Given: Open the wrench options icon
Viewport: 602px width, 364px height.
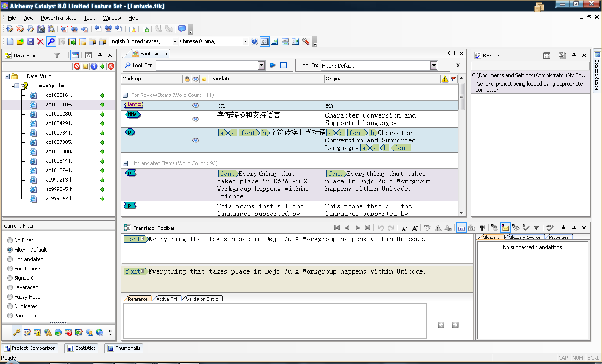Looking at the screenshot, I should [x=306, y=41].
